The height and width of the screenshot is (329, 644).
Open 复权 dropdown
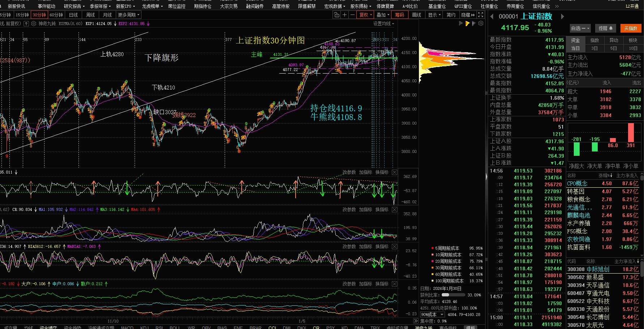point(366,15)
